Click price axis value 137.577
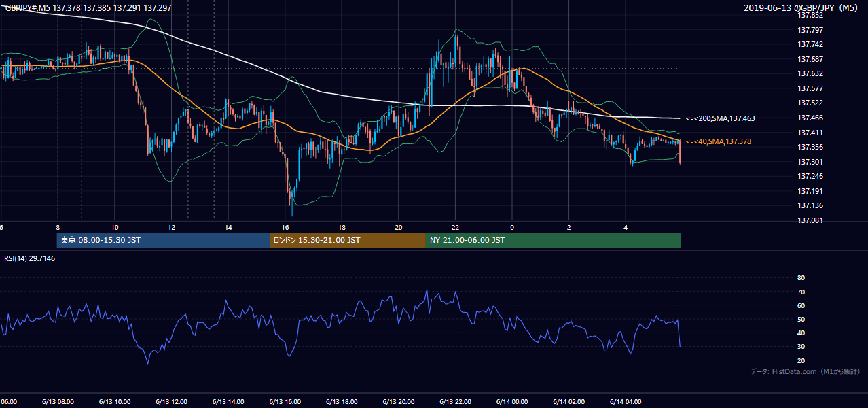Viewport: 868px width, 408px height. tap(810, 88)
